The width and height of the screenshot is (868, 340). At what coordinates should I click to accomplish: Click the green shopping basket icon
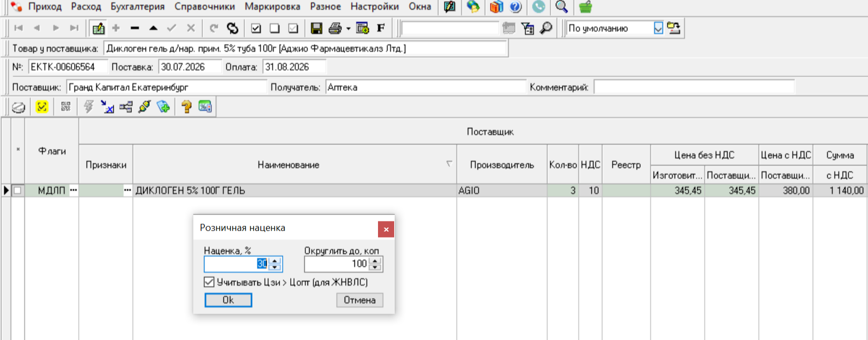tap(585, 6)
